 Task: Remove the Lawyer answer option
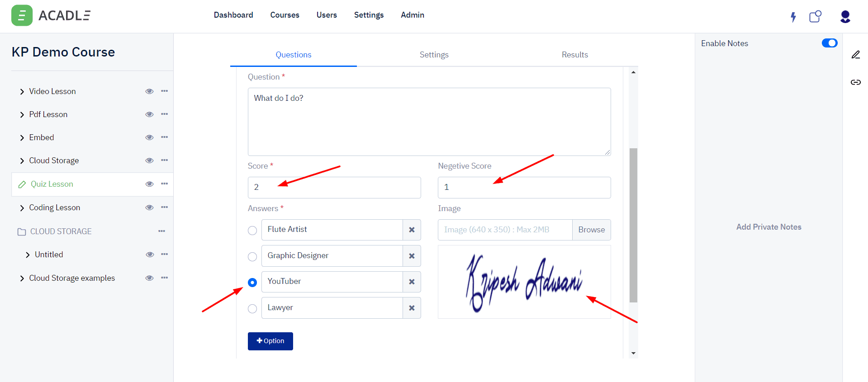click(x=412, y=308)
